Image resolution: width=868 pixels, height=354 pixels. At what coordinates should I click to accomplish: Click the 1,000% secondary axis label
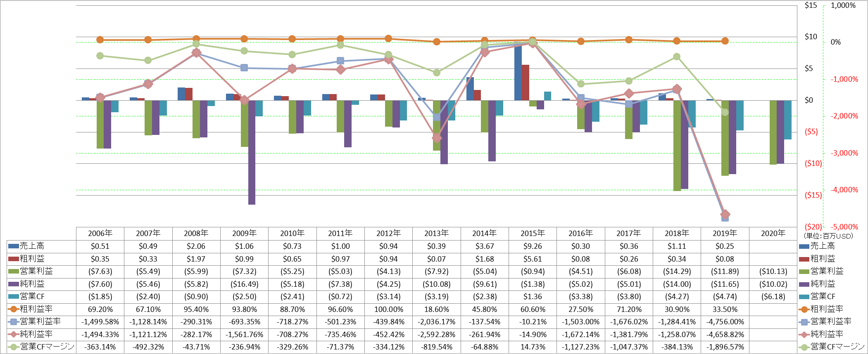pos(843,5)
